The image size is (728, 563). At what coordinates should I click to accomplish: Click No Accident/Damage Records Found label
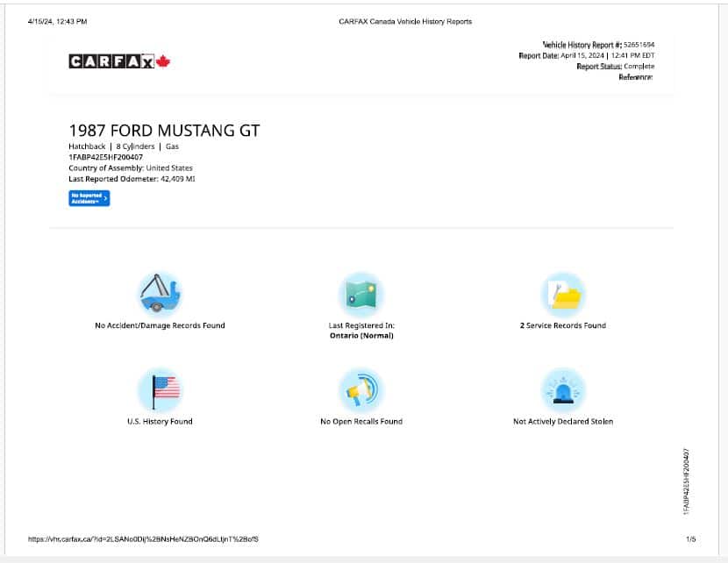pyautogui.click(x=160, y=325)
